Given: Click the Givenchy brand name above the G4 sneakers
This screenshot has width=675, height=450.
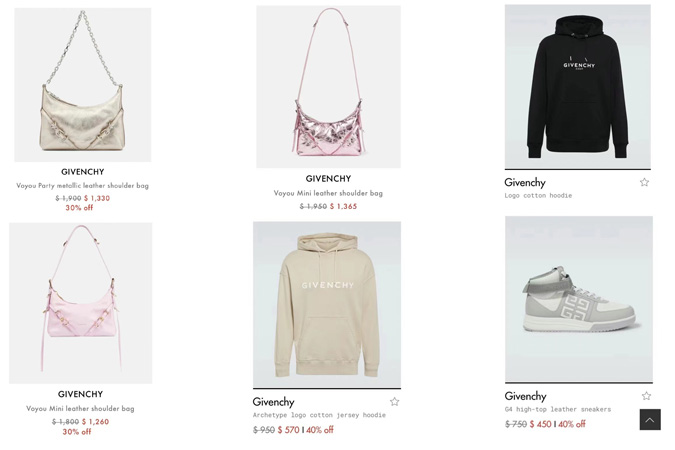Looking at the screenshot, I should [525, 396].
